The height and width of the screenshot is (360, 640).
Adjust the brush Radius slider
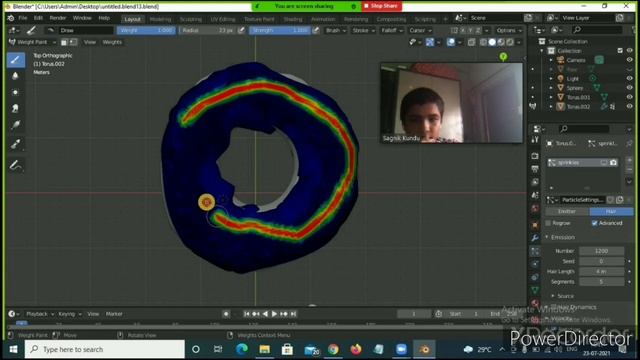click(x=207, y=31)
